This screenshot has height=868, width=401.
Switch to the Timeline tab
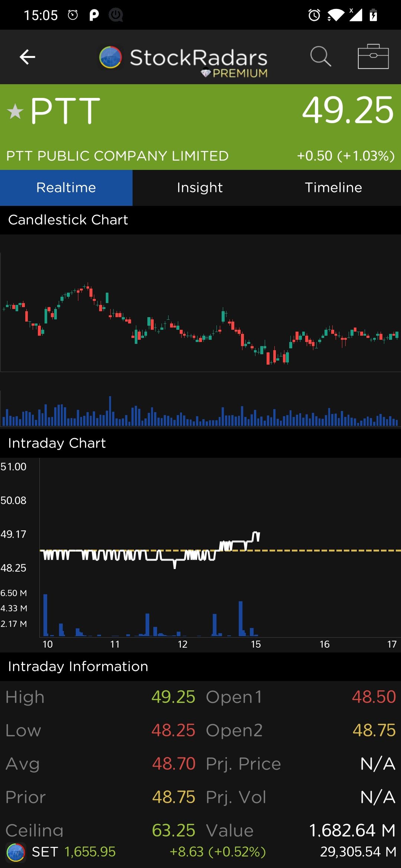click(x=333, y=188)
